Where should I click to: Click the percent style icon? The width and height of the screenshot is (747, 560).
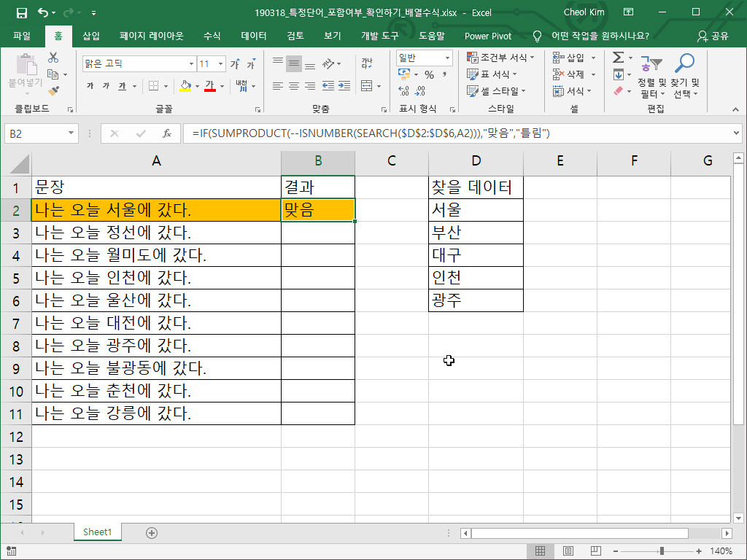click(429, 74)
